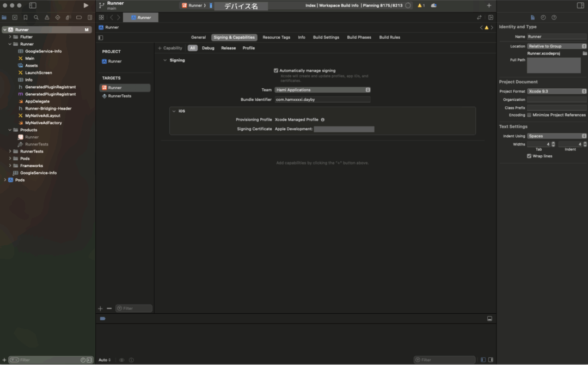Open the Test navigator diamond icon
Image resolution: width=588 pixels, height=365 pixels.
point(57,17)
